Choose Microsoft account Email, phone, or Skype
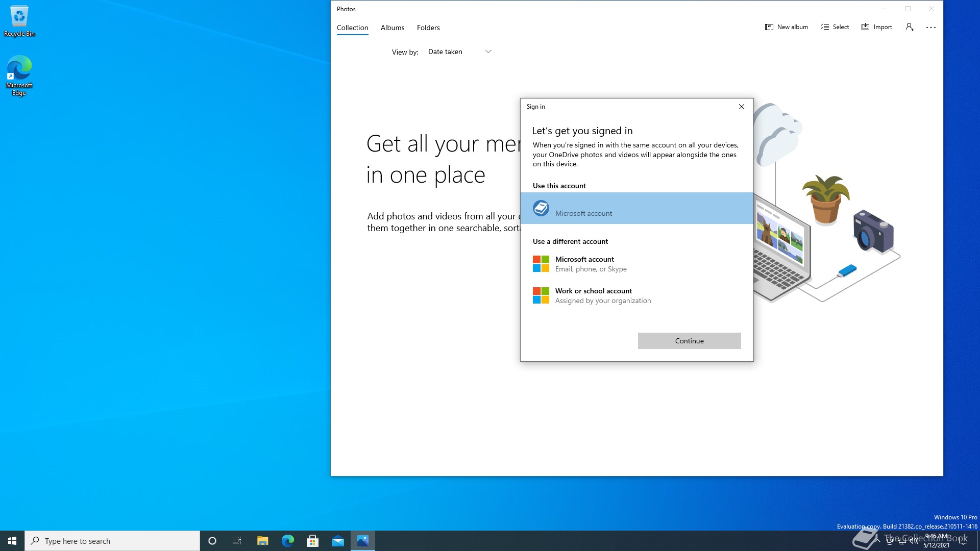The image size is (980, 551). pyautogui.click(x=636, y=264)
